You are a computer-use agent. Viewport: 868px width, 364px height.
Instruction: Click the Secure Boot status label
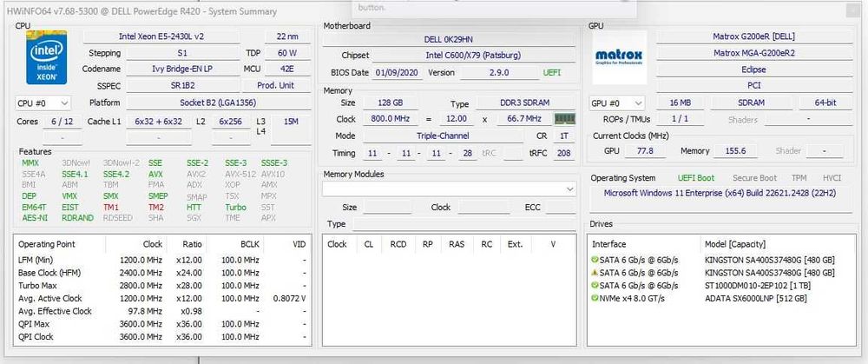coord(754,178)
